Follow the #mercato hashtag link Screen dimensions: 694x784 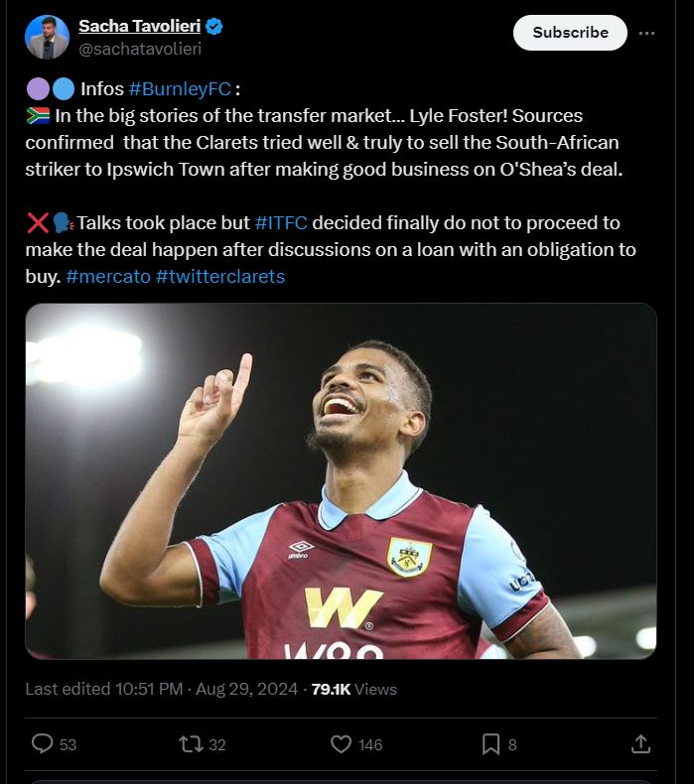click(108, 277)
